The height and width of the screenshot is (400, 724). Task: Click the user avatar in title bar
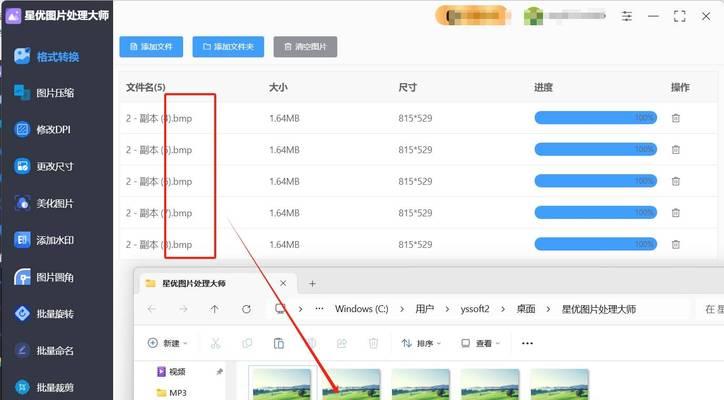pos(533,16)
